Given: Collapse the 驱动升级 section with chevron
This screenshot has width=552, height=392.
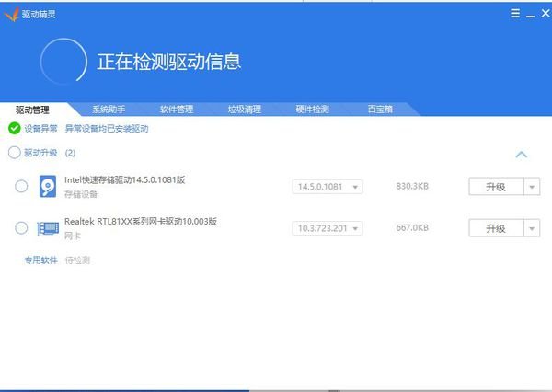Looking at the screenshot, I should coord(522,155).
